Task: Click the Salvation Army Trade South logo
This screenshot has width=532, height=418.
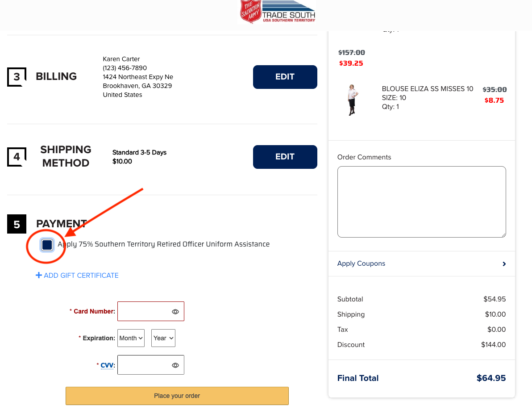Action: [x=278, y=12]
